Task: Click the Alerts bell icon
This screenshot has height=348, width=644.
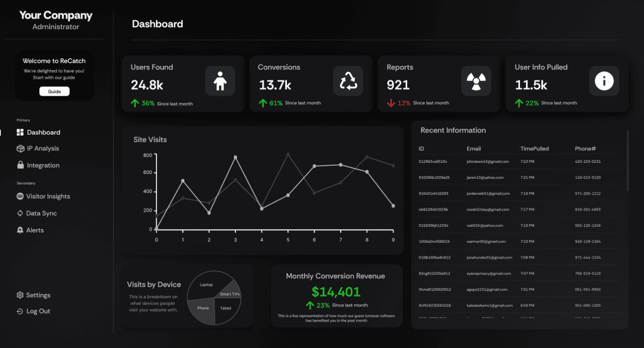Action: 20,230
